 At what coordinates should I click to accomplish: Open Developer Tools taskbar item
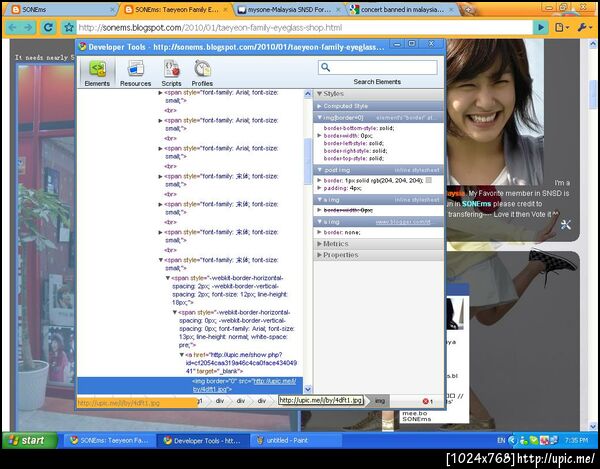point(203,440)
